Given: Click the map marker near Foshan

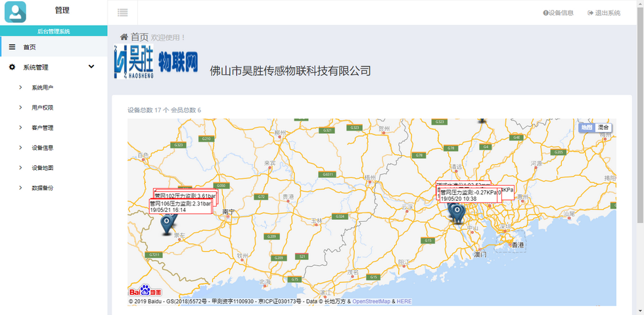Looking at the screenshot, I should [456, 211].
